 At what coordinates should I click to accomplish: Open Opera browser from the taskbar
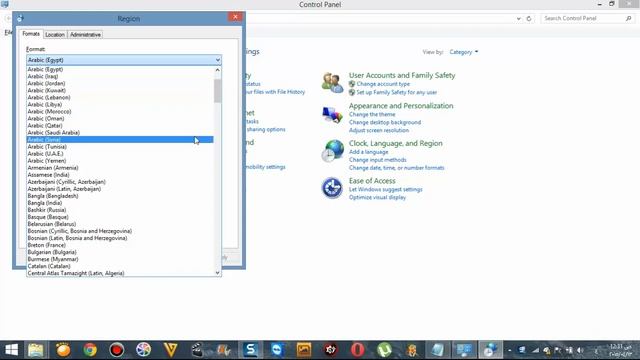pos(358,350)
